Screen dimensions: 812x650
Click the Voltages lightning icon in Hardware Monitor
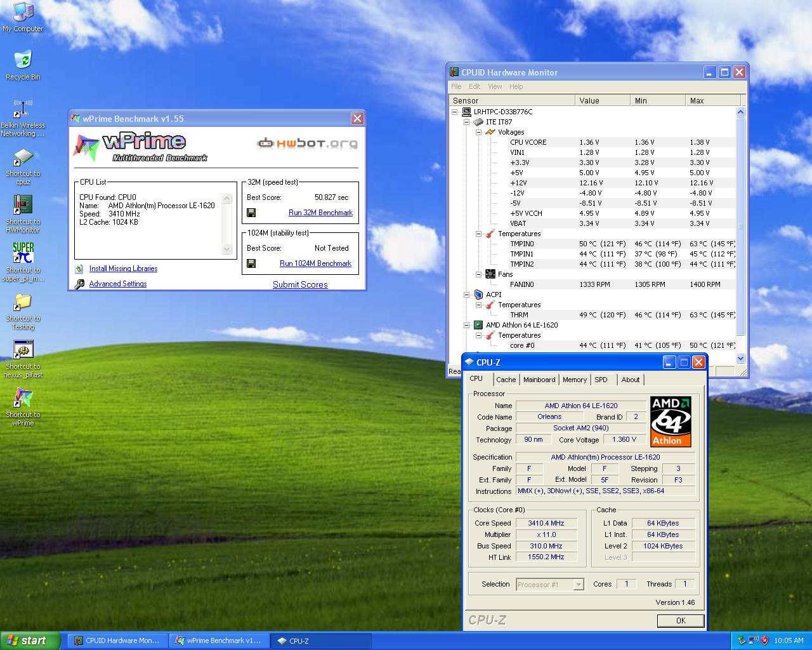pos(490,132)
